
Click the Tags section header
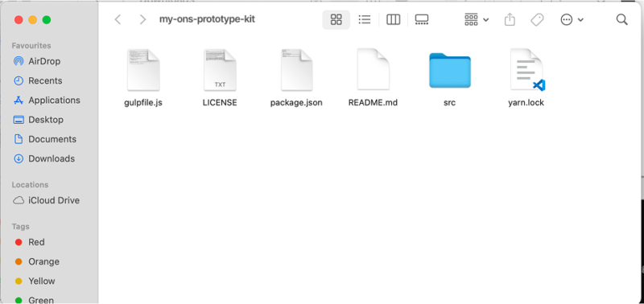click(21, 227)
